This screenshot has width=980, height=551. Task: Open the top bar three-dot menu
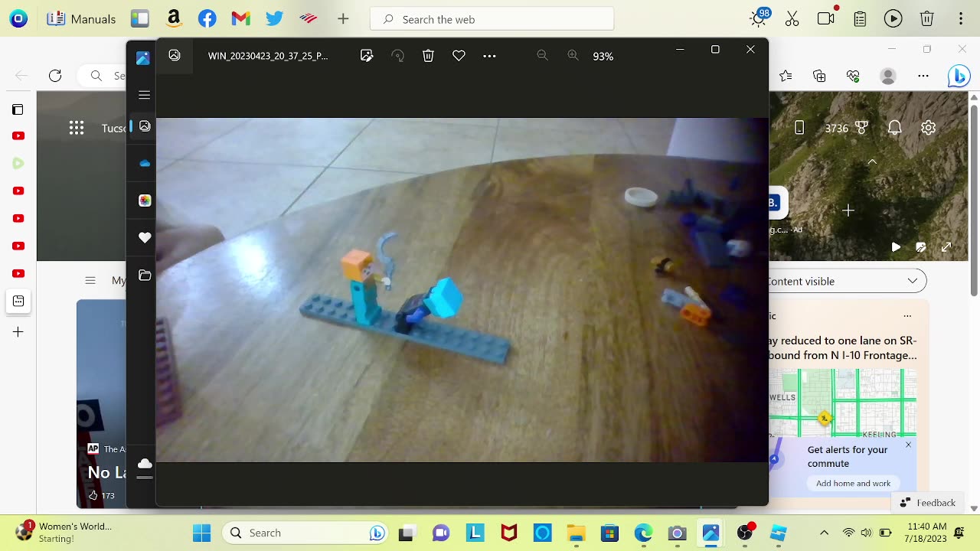click(961, 19)
